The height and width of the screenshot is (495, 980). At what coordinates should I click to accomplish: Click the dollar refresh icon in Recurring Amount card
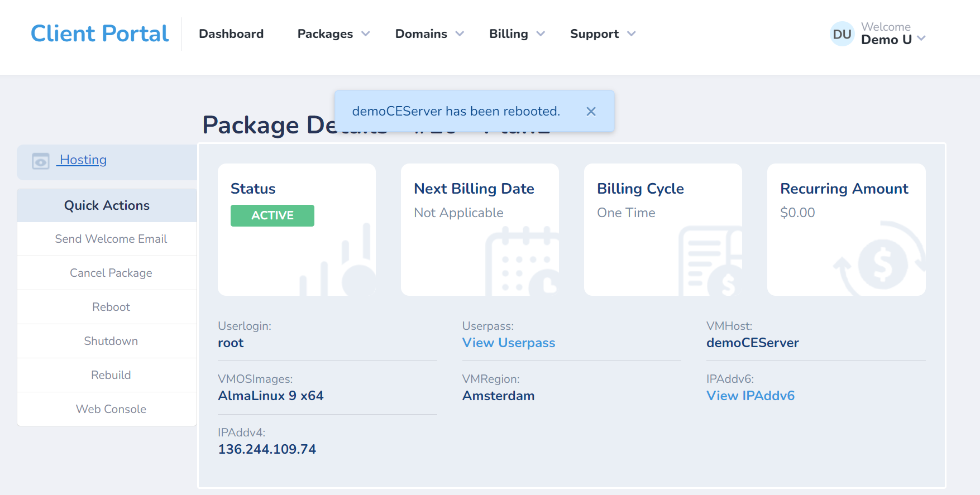pyautogui.click(x=879, y=259)
